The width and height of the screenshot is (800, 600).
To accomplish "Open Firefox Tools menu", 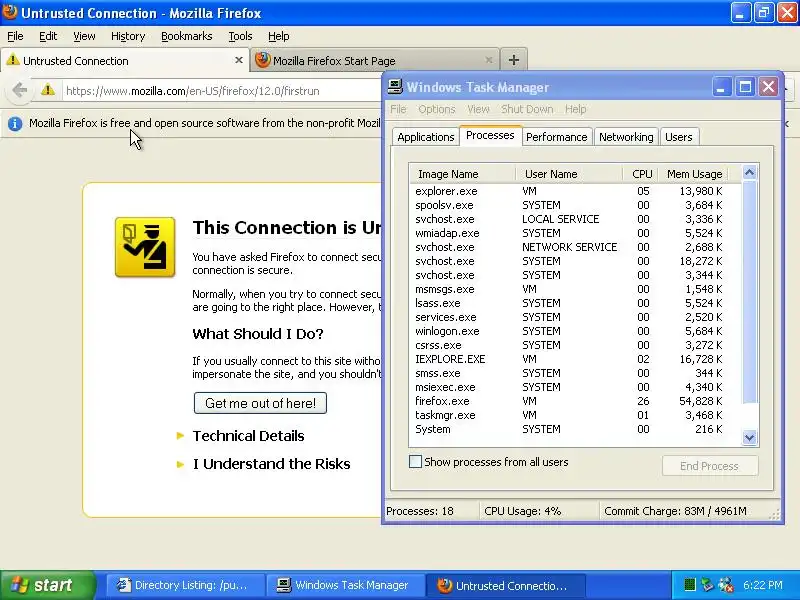I will pos(240,36).
